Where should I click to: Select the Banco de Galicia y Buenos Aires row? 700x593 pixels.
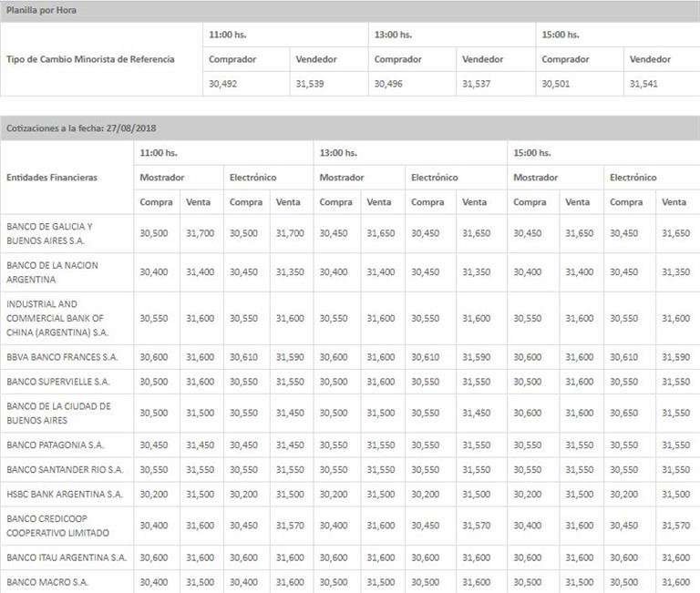coord(49,233)
